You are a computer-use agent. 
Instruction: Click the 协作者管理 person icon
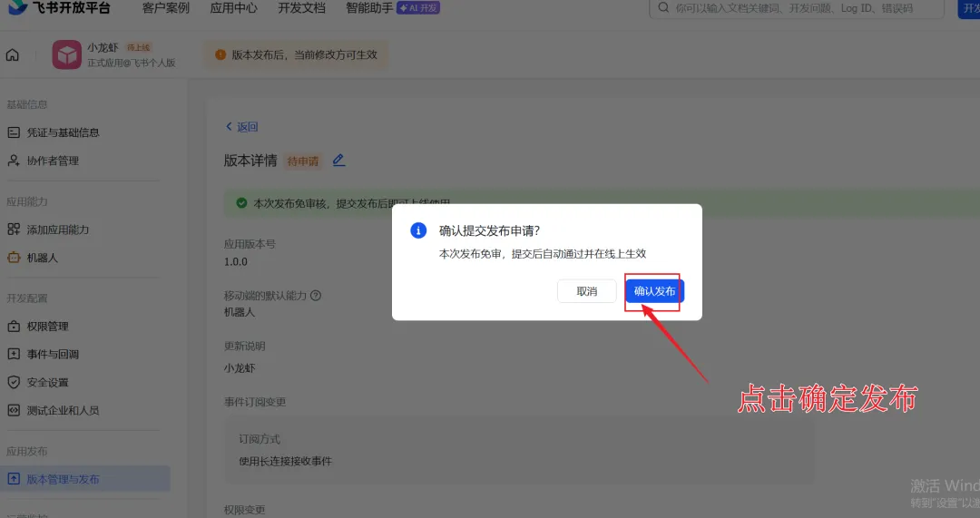(14, 161)
